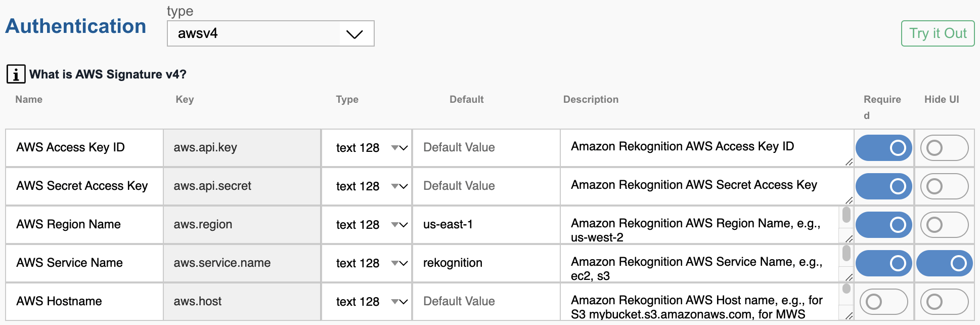
Task: Open What is AWS Signature v4 link
Action: 108,74
